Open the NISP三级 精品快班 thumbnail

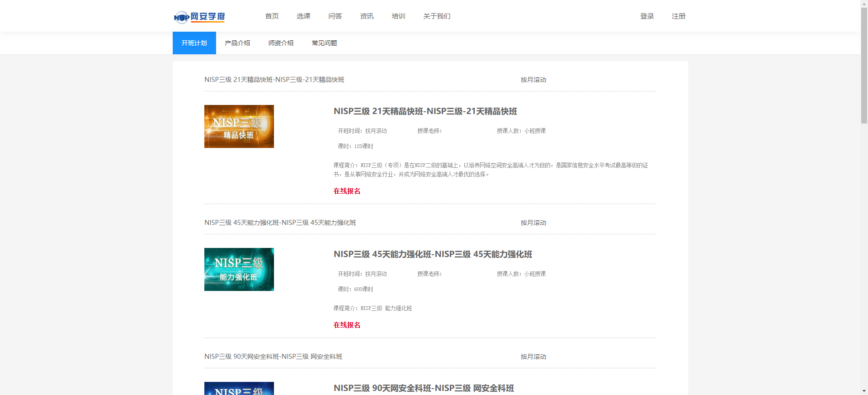(x=239, y=127)
